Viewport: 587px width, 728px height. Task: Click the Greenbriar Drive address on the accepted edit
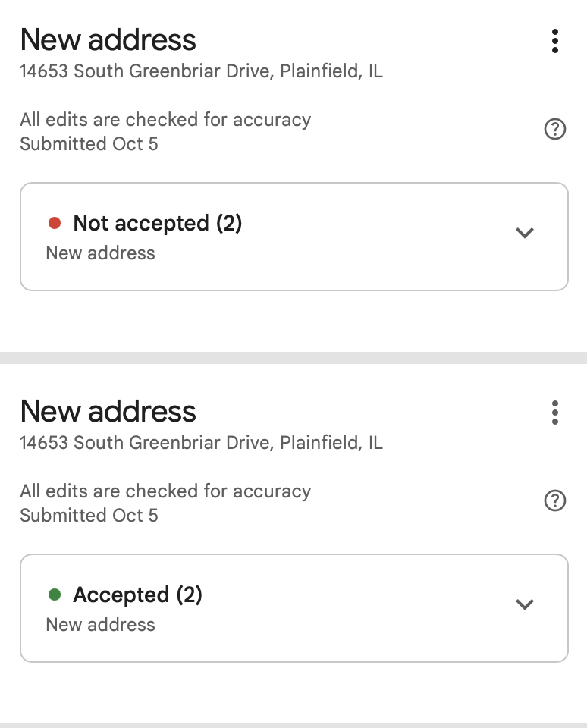(x=201, y=443)
